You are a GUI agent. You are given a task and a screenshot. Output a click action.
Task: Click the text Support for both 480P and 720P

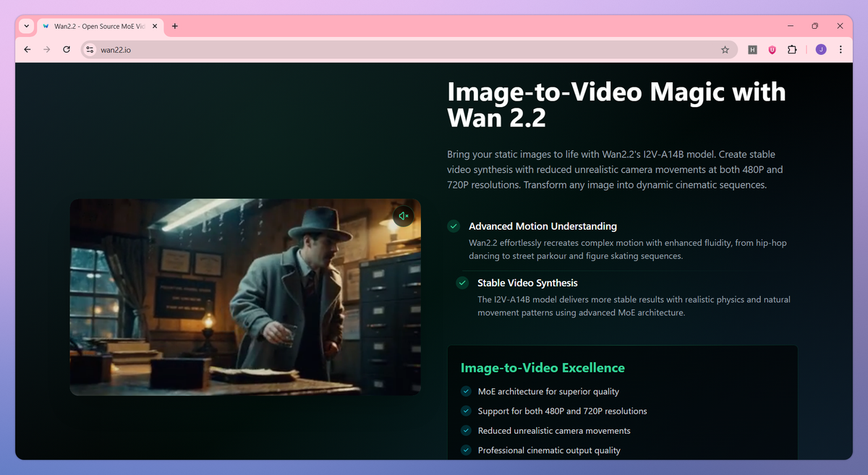pos(562,411)
